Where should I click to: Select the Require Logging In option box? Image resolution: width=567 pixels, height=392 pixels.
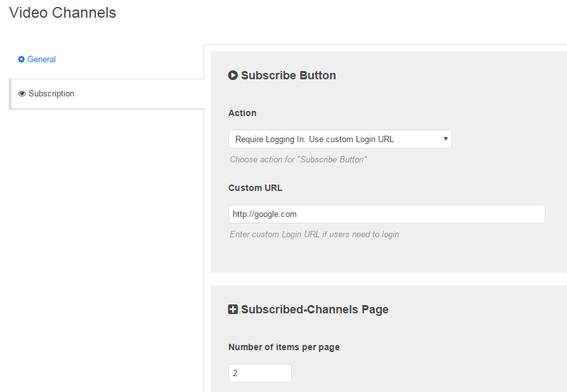[339, 139]
